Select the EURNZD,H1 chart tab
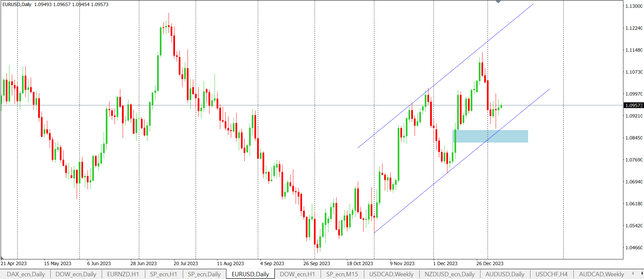 [x=123, y=274]
